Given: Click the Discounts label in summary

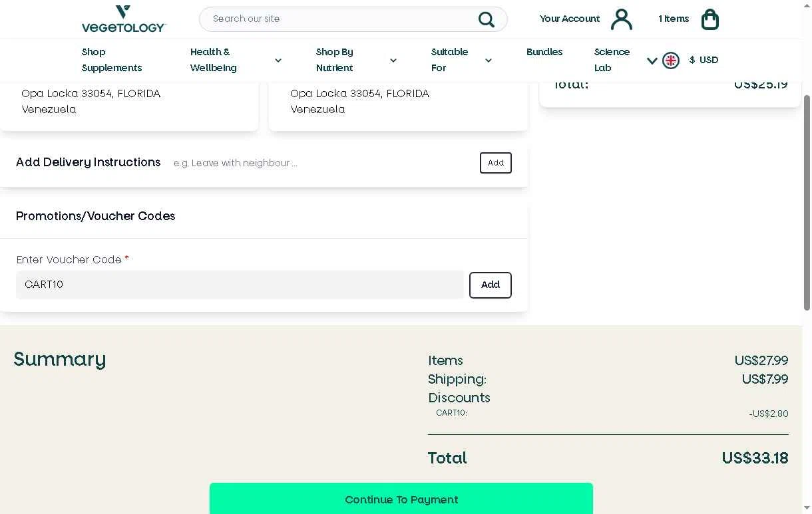Looking at the screenshot, I should [459, 398].
